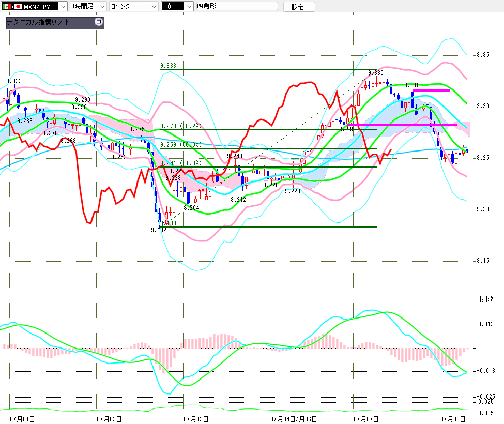Click the テクニカル指標リスト panel title

coord(38,22)
